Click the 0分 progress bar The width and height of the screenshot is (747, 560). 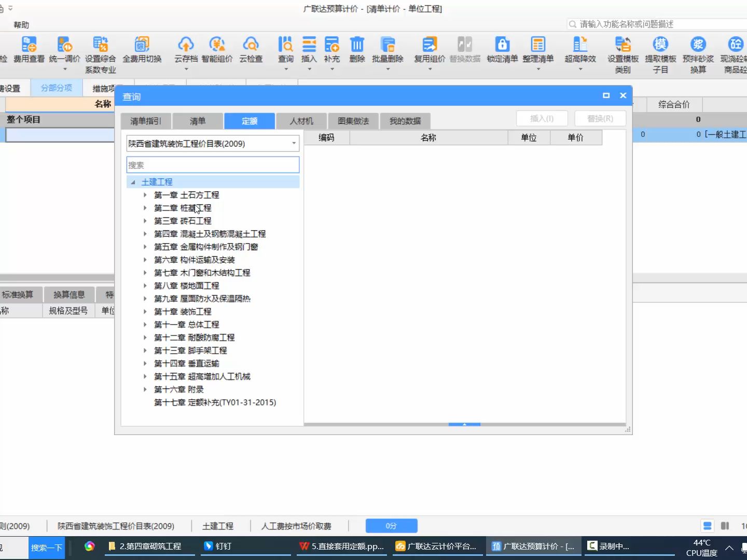(x=391, y=526)
